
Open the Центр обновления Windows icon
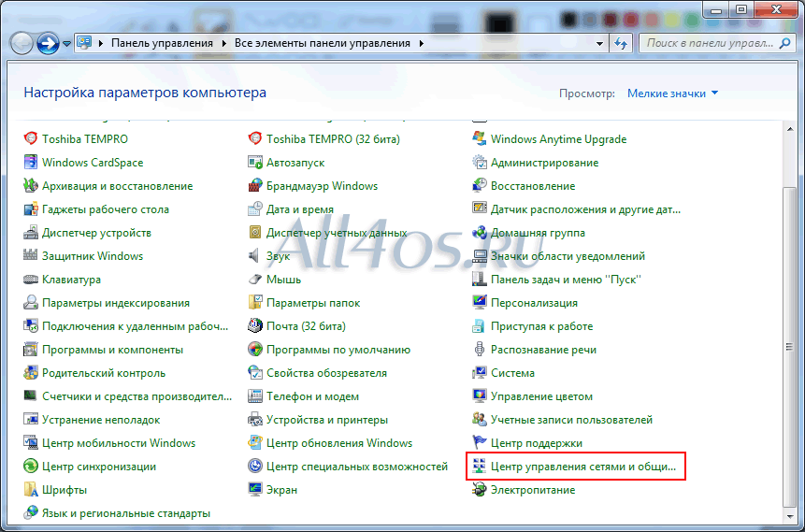255,442
